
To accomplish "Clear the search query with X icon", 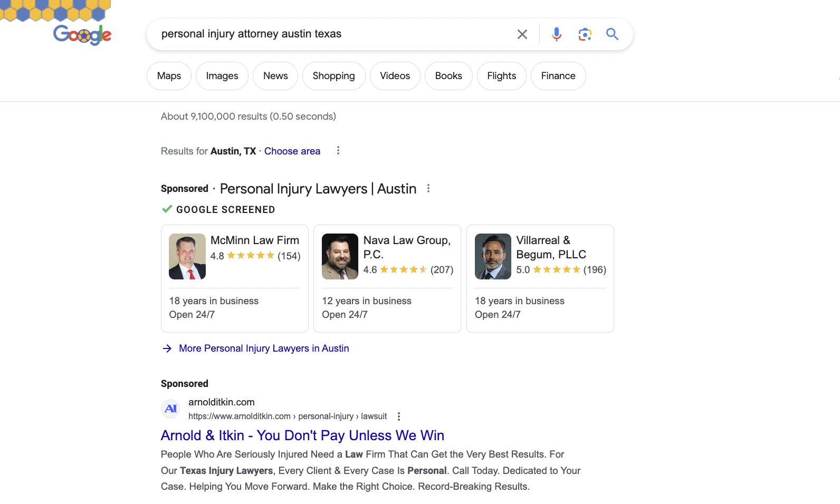I will (x=522, y=34).
